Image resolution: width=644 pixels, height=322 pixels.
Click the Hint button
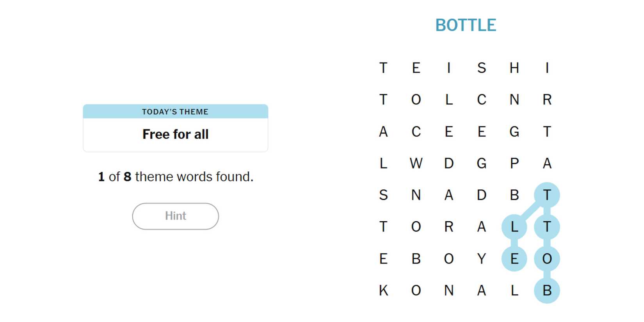pos(175,216)
